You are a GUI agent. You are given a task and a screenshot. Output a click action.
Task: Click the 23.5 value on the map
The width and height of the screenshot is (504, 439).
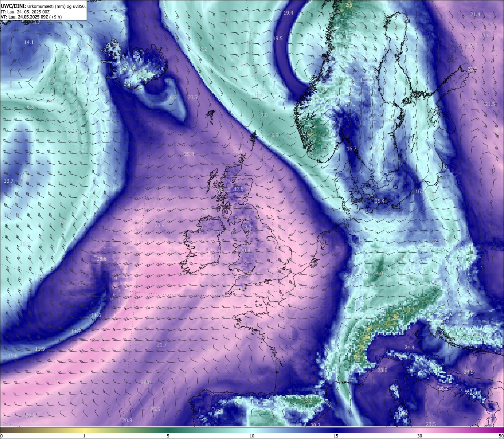pyautogui.click(x=431, y=424)
